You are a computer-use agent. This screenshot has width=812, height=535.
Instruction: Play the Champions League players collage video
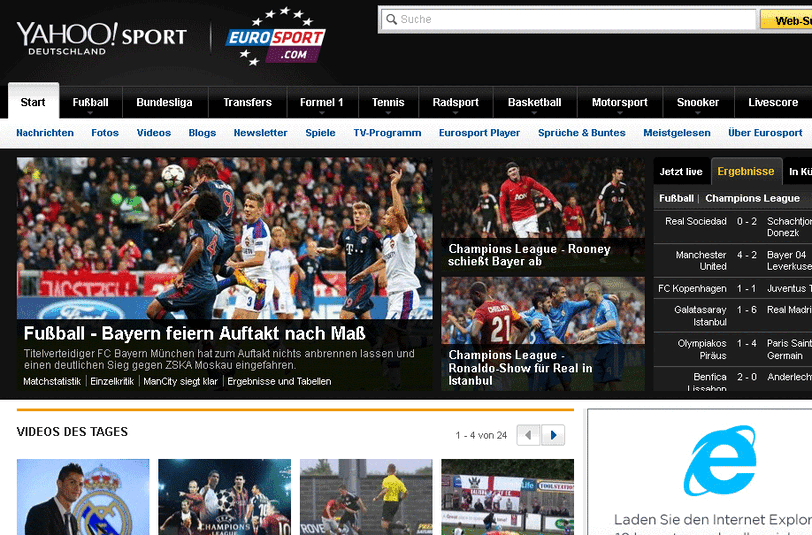click(224, 497)
